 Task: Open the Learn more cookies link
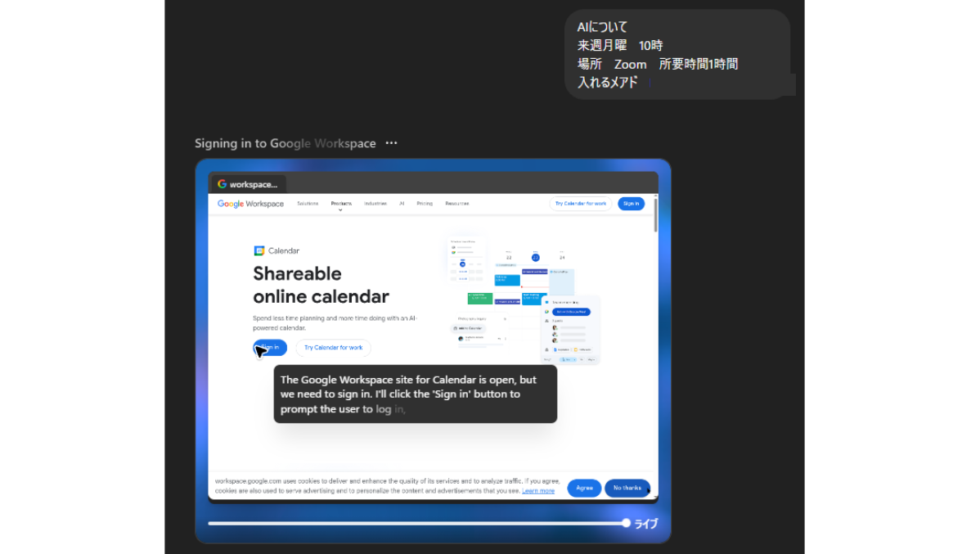(538, 491)
